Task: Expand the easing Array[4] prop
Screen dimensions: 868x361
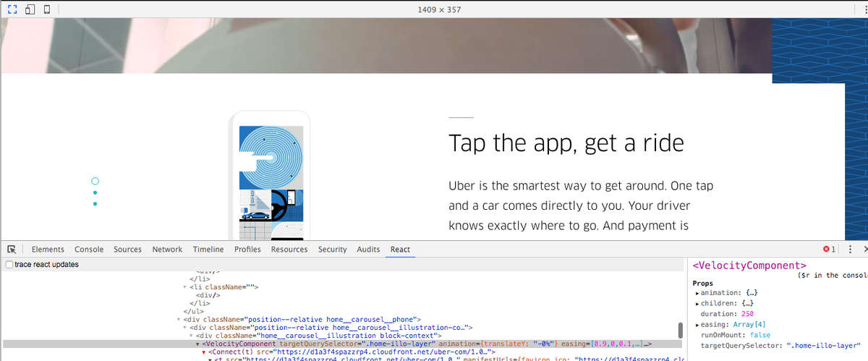Action: [697, 325]
